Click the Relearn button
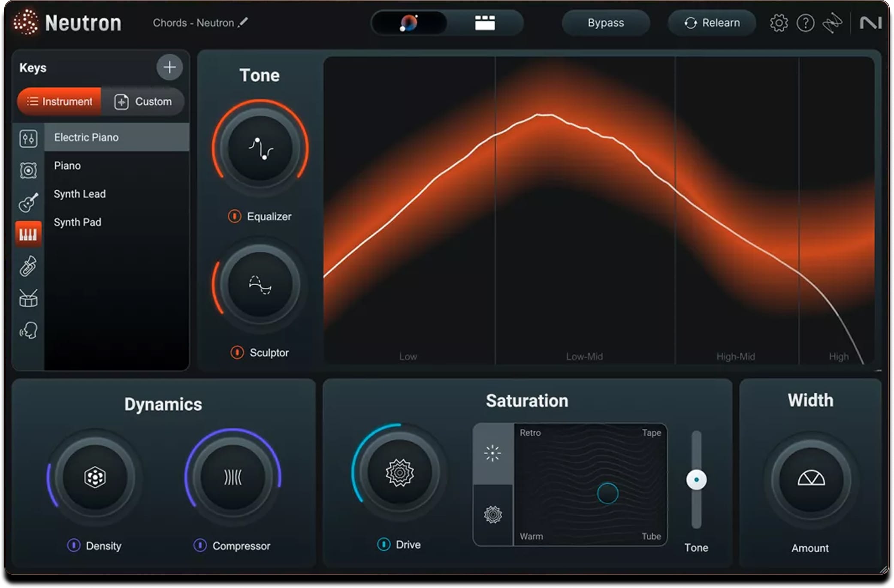 click(x=711, y=23)
